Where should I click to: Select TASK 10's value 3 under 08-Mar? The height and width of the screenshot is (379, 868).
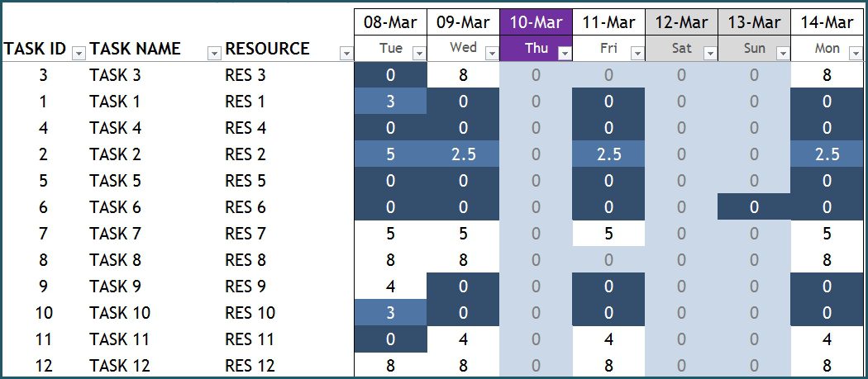pos(391,313)
